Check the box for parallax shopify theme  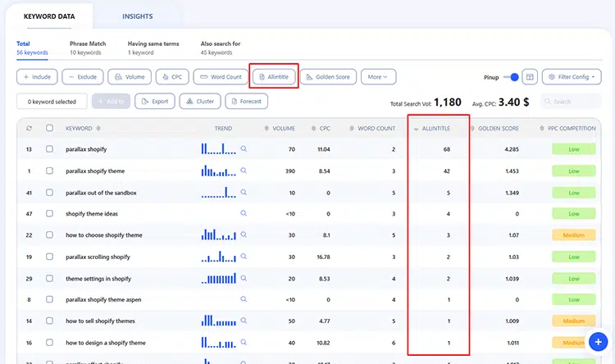pyautogui.click(x=50, y=171)
